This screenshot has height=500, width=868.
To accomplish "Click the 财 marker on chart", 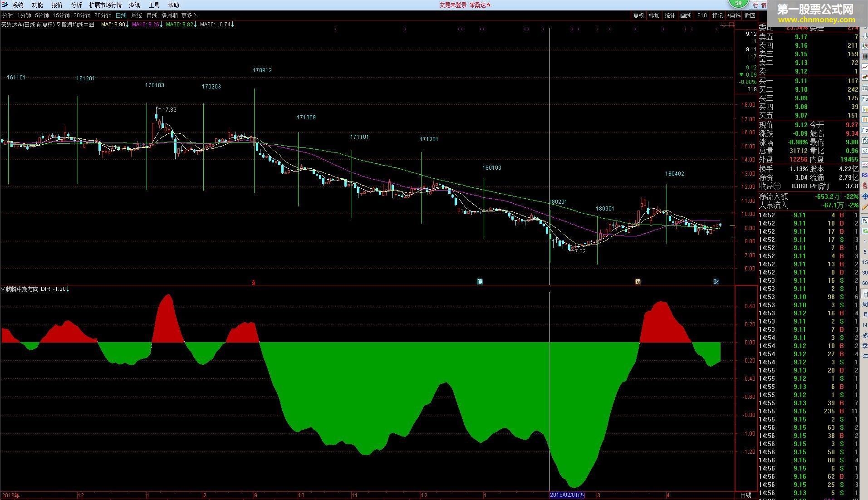I will coord(716,282).
